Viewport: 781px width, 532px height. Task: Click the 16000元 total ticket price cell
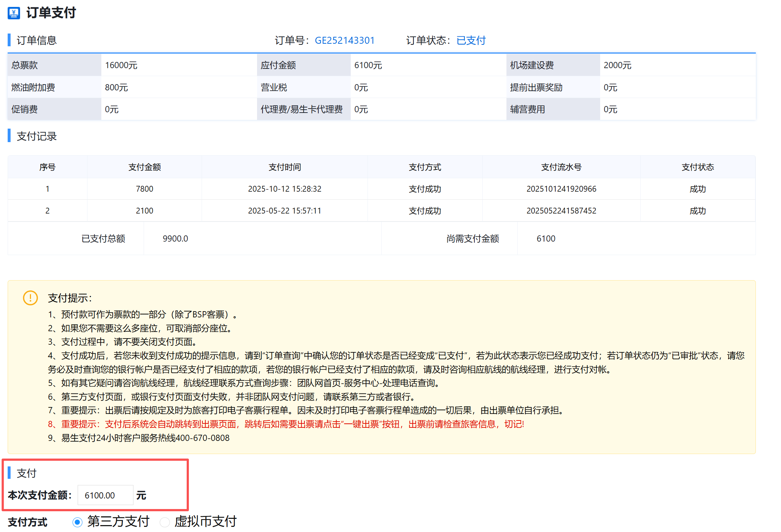[121, 65]
